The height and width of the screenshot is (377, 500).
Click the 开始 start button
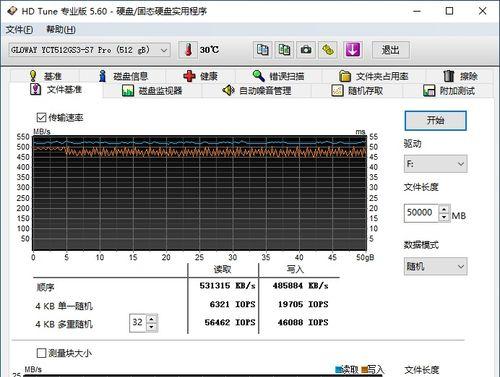(435, 120)
